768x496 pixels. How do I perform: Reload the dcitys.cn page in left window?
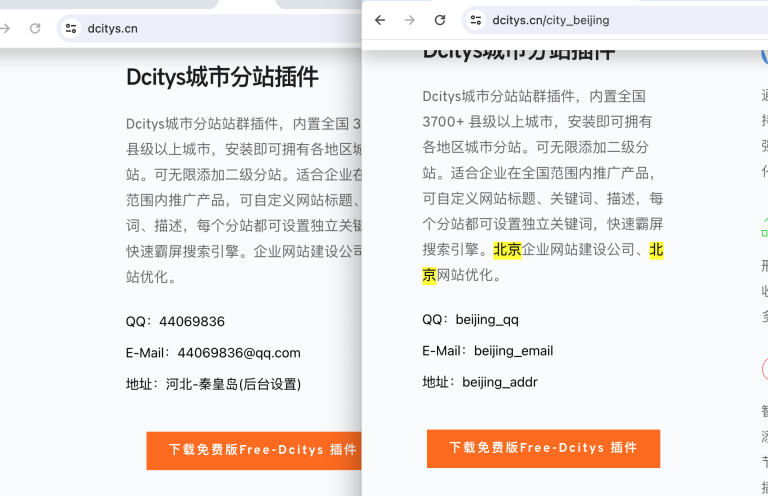point(35,28)
